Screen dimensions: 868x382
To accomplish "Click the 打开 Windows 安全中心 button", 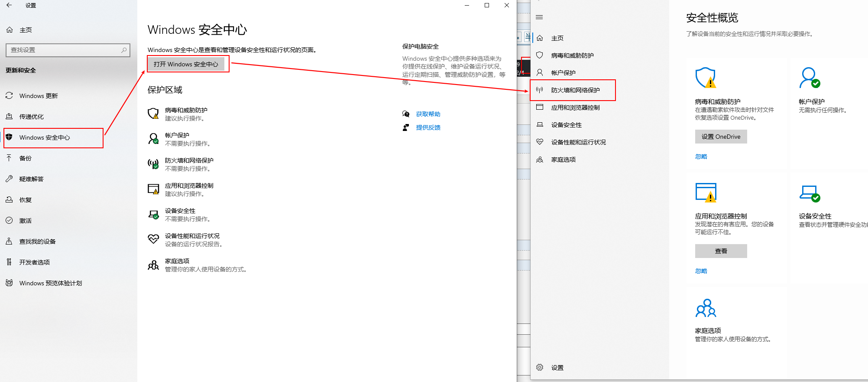I will point(186,64).
